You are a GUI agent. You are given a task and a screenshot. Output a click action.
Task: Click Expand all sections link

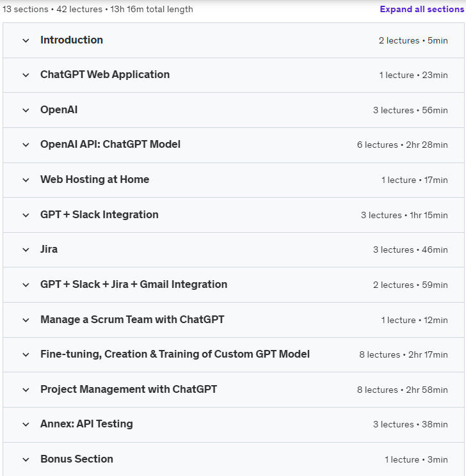tap(422, 9)
